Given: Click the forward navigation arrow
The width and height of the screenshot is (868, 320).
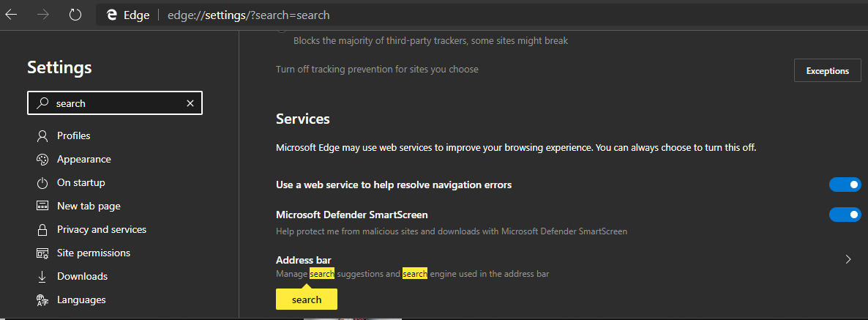Looking at the screenshot, I should pos(43,15).
